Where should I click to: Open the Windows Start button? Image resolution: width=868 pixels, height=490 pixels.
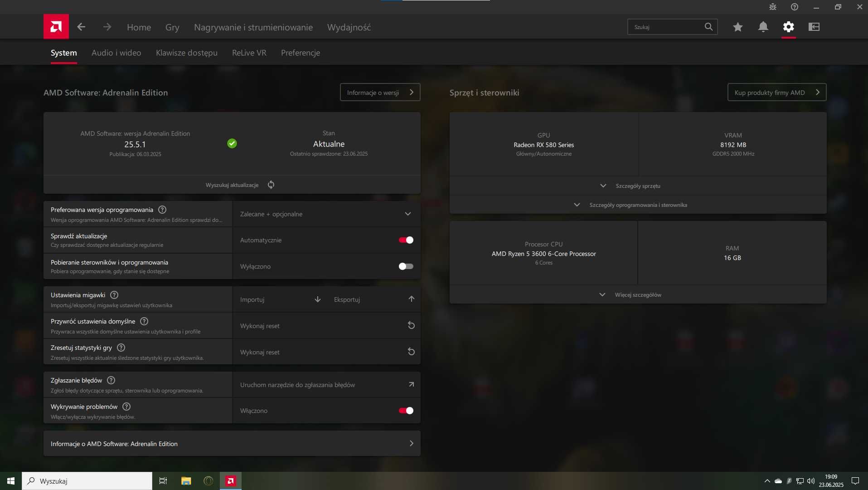pos(11,481)
